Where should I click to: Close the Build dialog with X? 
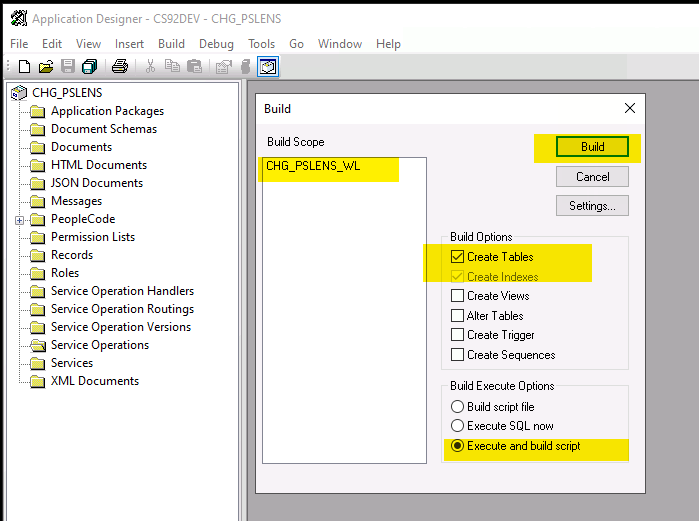point(630,108)
